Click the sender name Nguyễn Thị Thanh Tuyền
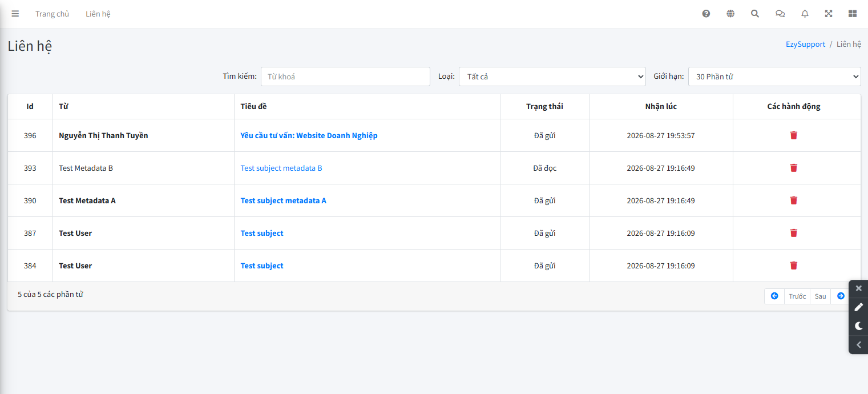 [x=103, y=135]
